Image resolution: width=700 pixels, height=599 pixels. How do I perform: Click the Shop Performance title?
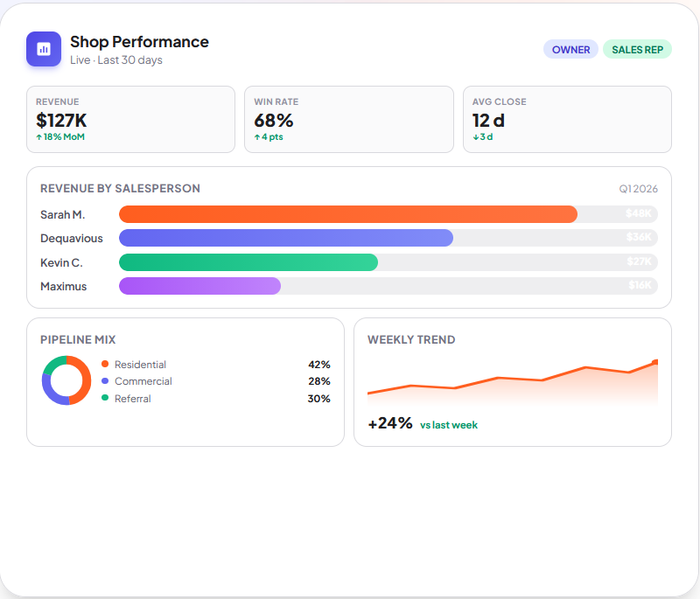click(x=139, y=42)
